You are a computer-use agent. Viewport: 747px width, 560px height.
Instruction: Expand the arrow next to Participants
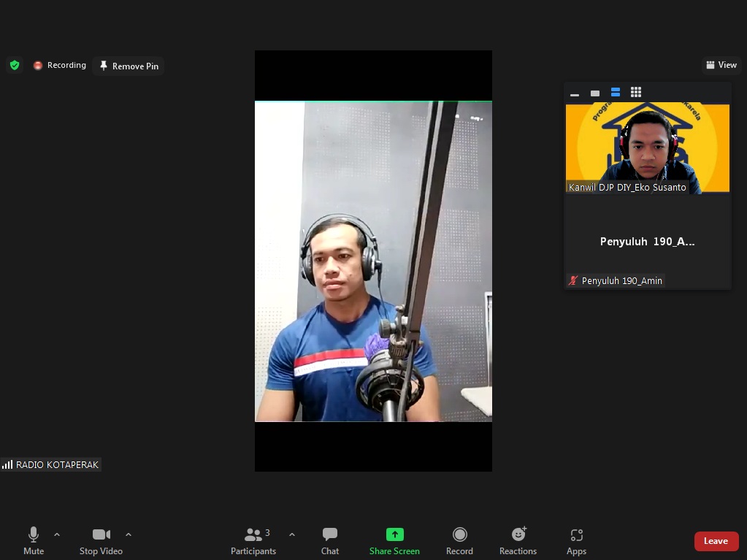click(292, 534)
